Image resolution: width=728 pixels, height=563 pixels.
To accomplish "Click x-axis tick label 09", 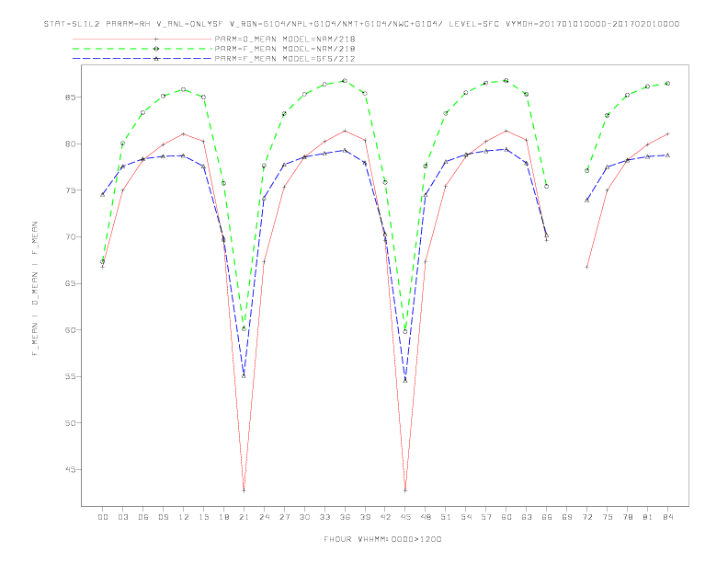I will (x=163, y=517).
